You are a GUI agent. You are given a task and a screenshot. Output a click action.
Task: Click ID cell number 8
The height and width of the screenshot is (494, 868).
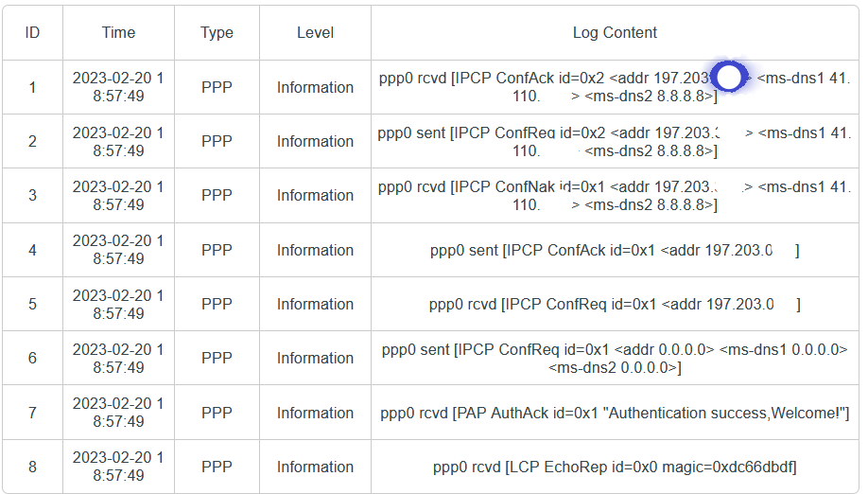pos(33,467)
